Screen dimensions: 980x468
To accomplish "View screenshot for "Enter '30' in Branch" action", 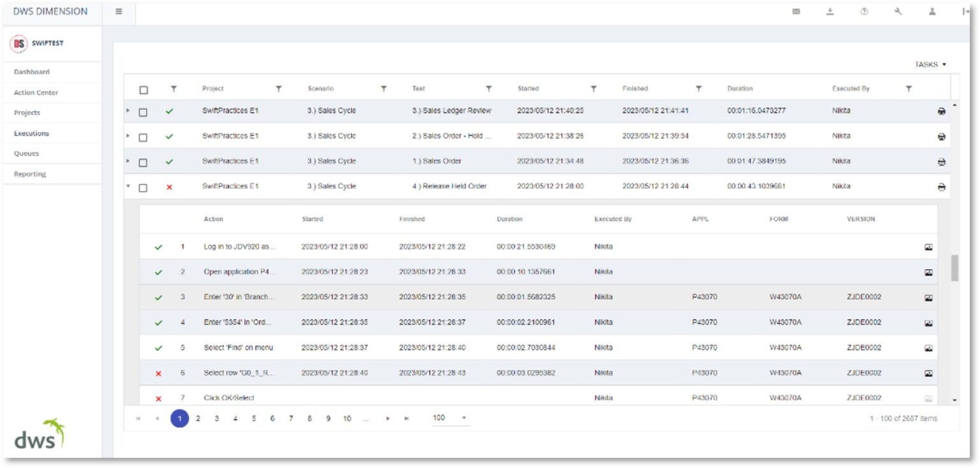I will click(928, 298).
